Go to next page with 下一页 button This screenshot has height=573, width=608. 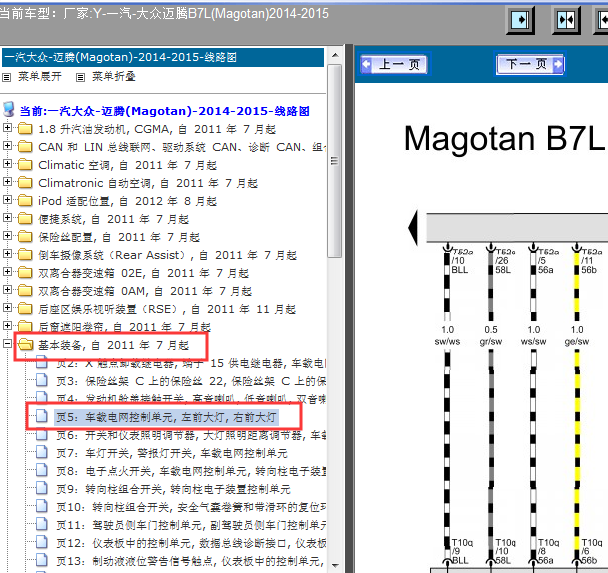click(x=529, y=64)
